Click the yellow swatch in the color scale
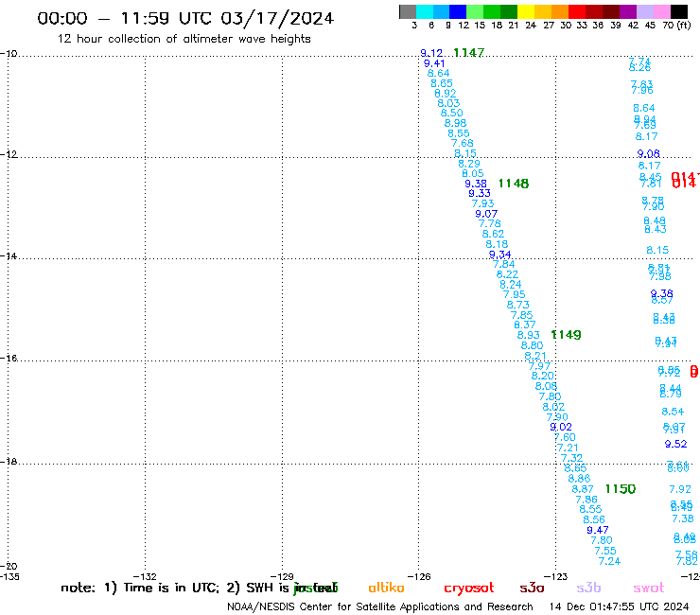The image size is (700, 615). 525,11
